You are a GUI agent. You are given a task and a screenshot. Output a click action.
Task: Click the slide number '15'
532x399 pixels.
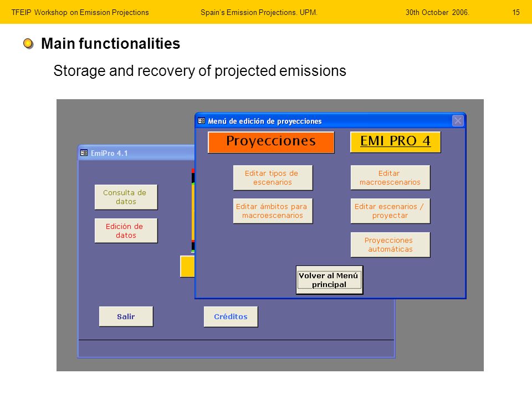pos(516,13)
